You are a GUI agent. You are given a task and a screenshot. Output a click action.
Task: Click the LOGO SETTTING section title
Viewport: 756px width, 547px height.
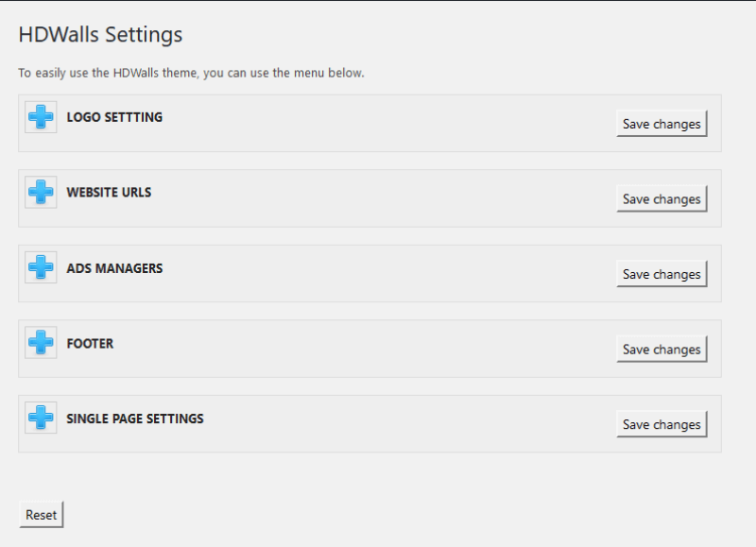pyautogui.click(x=114, y=117)
